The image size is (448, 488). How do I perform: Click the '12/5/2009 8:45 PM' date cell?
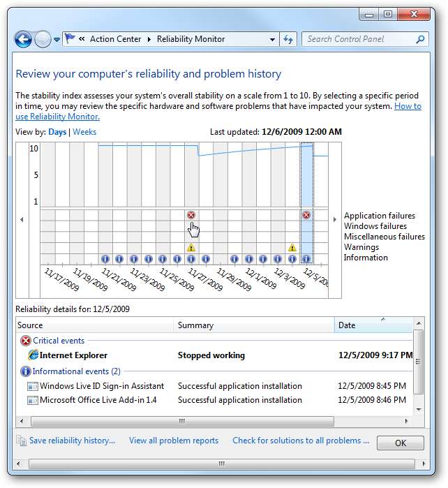(372, 386)
